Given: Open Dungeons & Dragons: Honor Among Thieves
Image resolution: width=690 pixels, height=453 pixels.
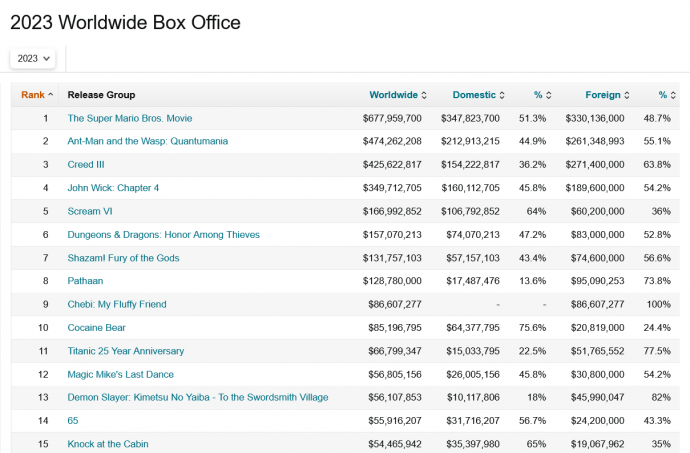Looking at the screenshot, I should (x=163, y=235).
